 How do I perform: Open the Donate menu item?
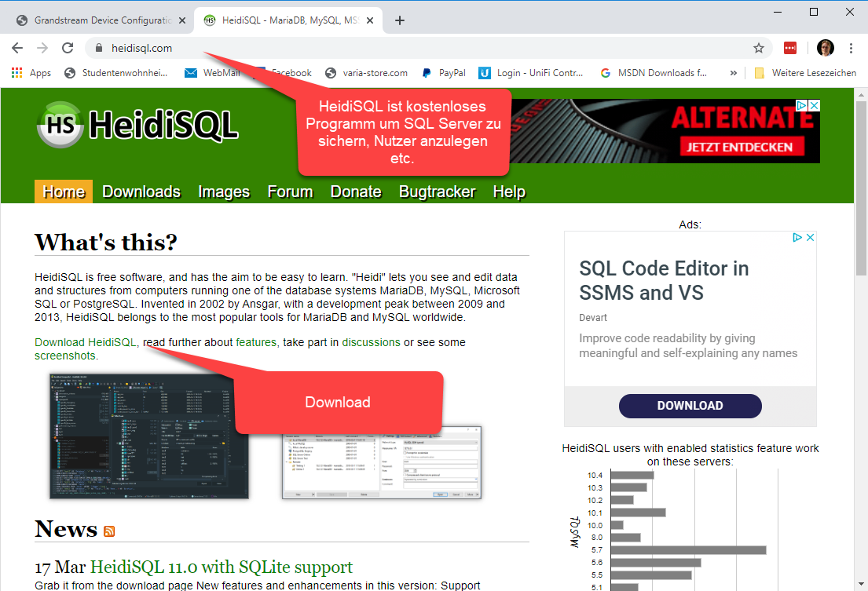tap(356, 192)
